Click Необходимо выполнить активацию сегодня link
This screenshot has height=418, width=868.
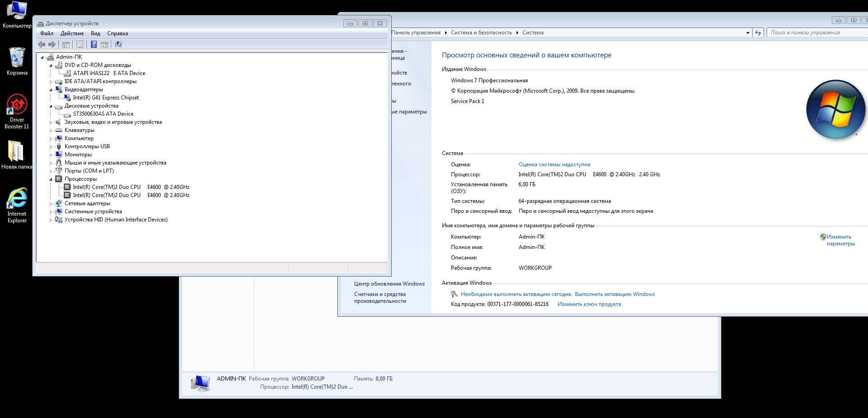point(516,294)
